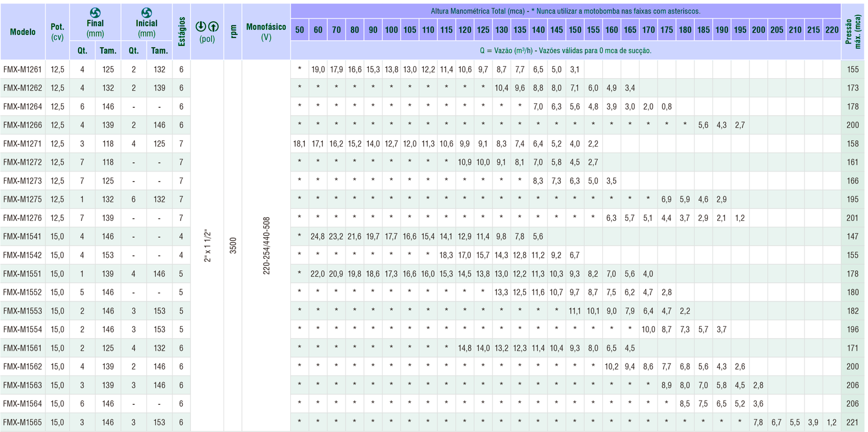Image resolution: width=868 pixels, height=432 pixels.
Task: Click max pressure 201 for FMX-M1276
Action: click(x=853, y=218)
